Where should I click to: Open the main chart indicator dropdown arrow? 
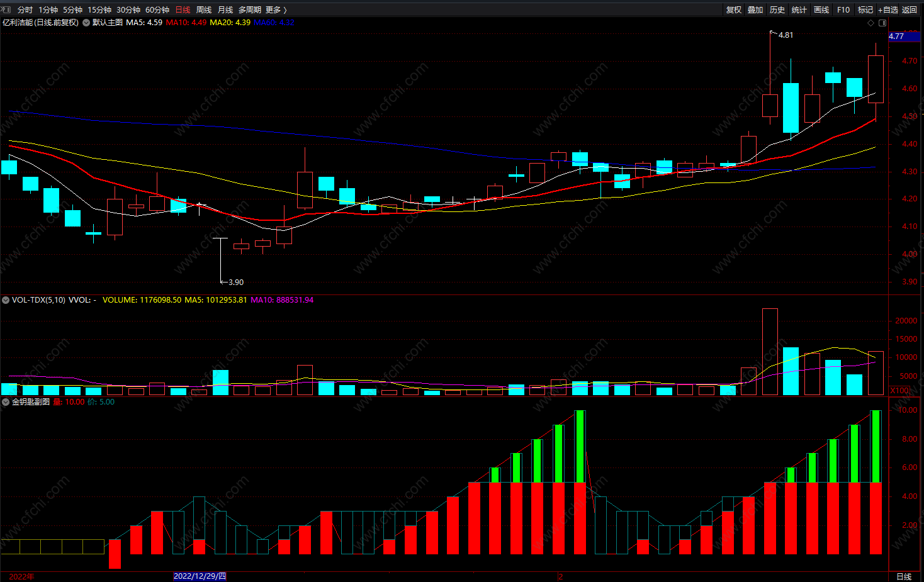(x=86, y=23)
